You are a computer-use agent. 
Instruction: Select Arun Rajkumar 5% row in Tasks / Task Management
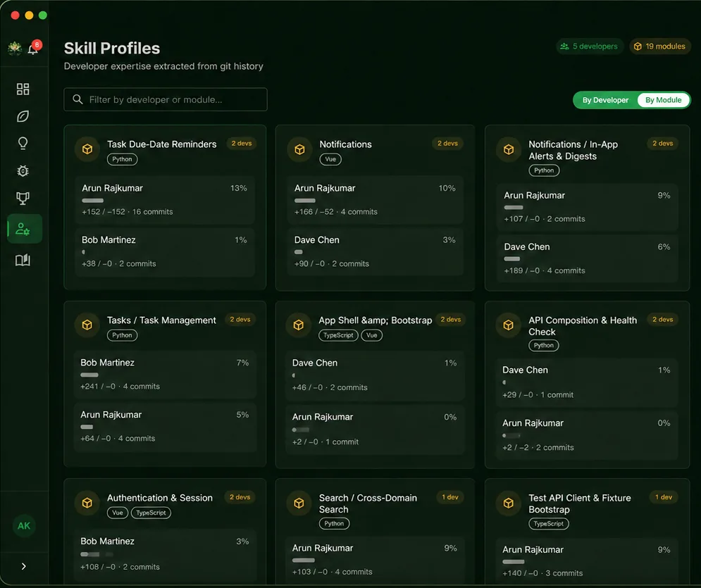pos(165,427)
